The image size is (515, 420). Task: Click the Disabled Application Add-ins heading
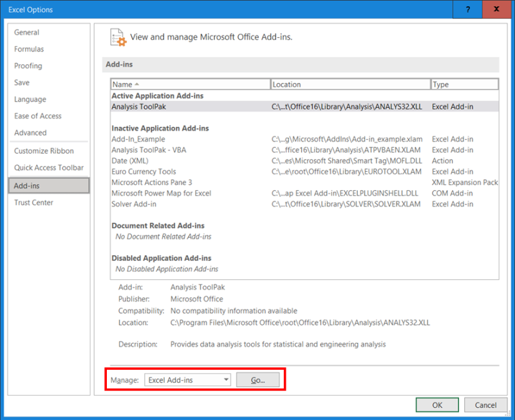point(162,258)
